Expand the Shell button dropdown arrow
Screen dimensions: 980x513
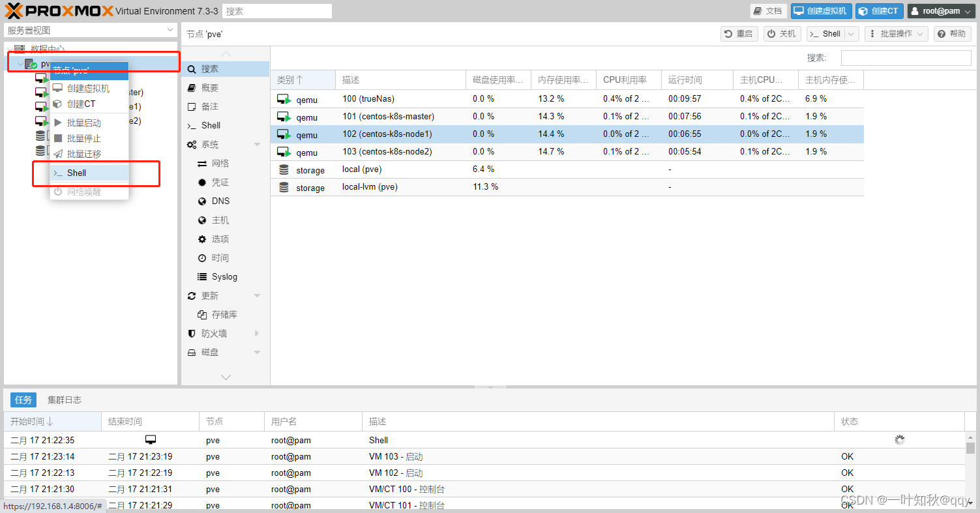[852, 34]
